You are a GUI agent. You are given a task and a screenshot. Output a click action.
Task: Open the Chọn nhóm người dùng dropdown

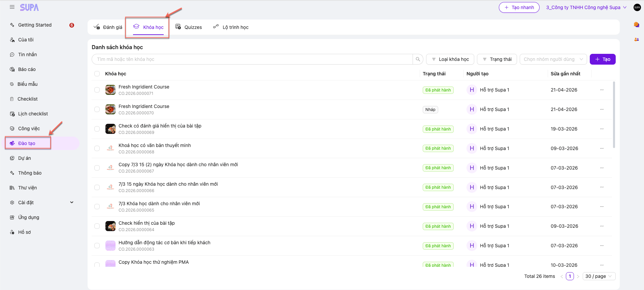point(553,59)
